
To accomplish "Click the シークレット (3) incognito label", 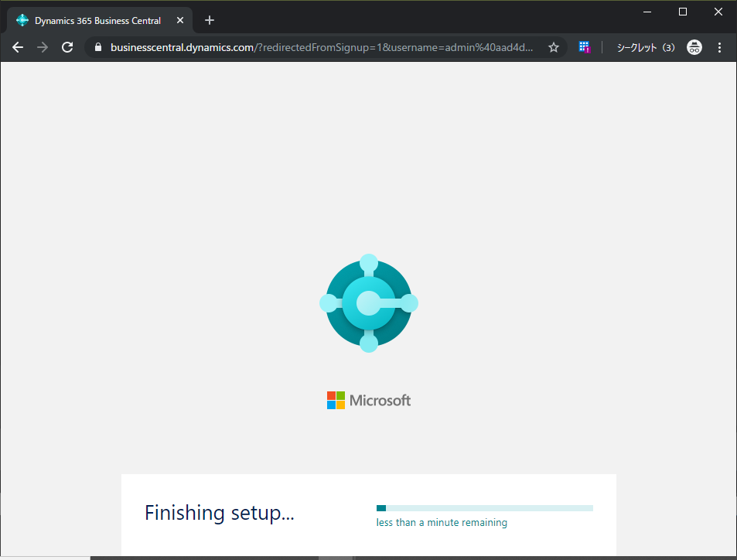I will coord(645,47).
